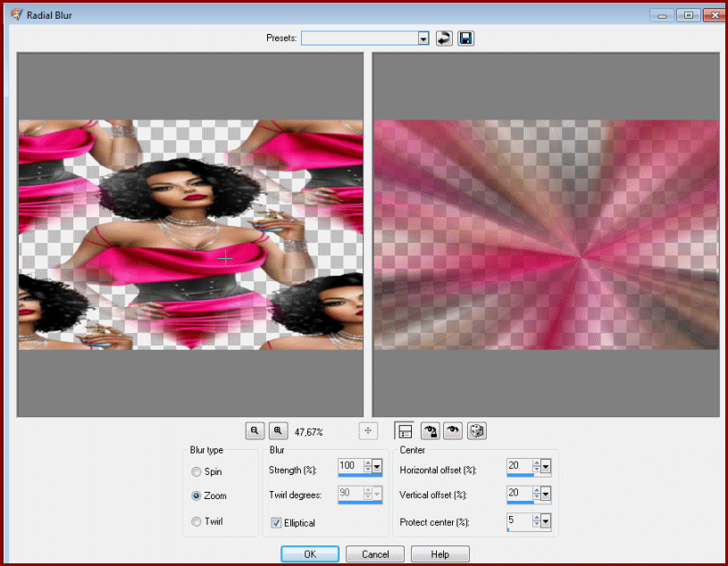This screenshot has width=728, height=566.
Task: Adjust Vertical offset with spinner arrows
Action: (x=537, y=493)
